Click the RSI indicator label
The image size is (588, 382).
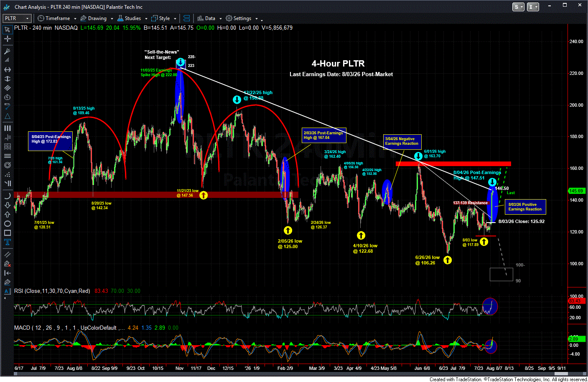[x=52, y=291]
